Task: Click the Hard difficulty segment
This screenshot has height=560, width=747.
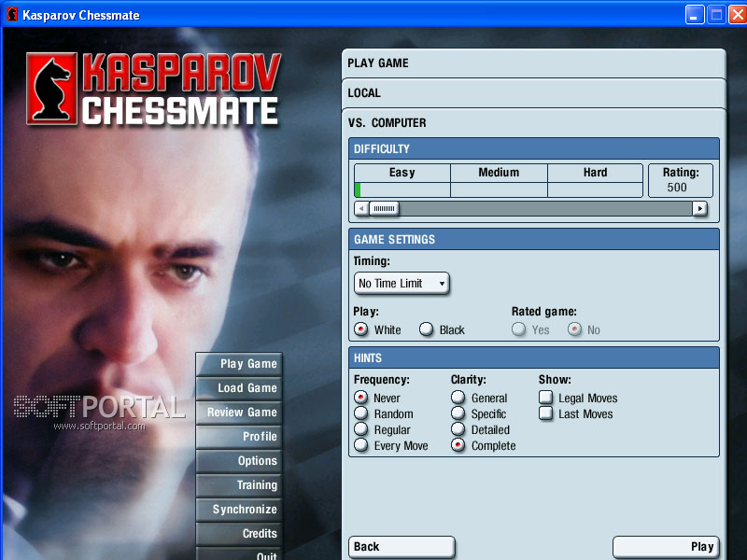Action: coord(595,180)
